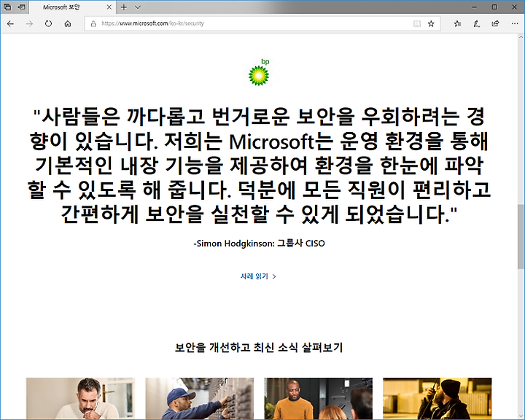Add this page to favorites star
This screenshot has width=525, height=420.
(x=431, y=23)
